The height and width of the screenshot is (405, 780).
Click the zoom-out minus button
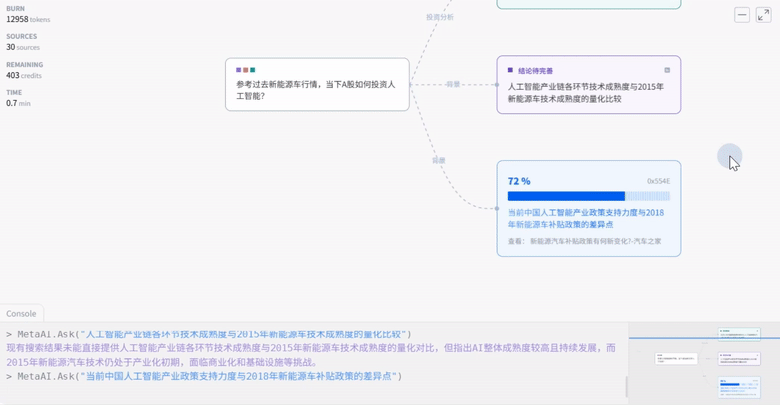point(741,15)
